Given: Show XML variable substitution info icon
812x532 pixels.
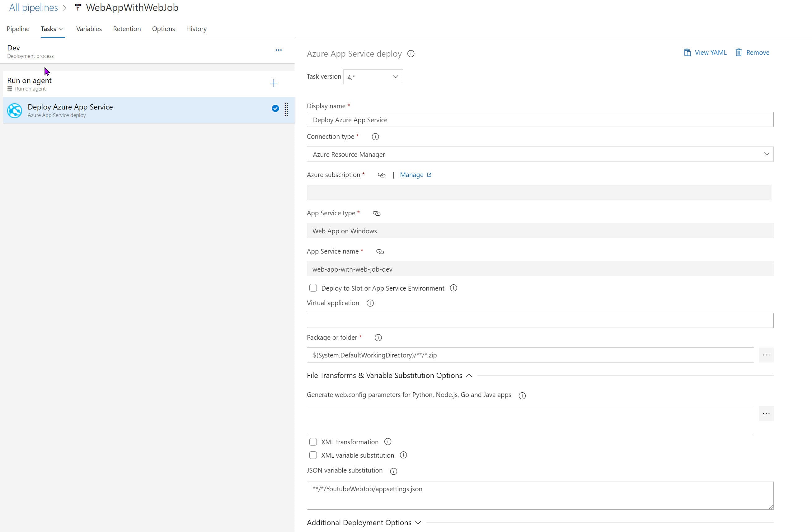Looking at the screenshot, I should click(403, 455).
